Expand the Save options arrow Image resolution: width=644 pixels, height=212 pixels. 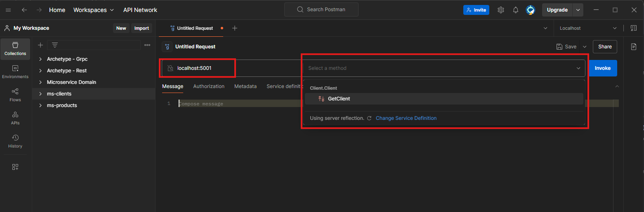(x=585, y=47)
